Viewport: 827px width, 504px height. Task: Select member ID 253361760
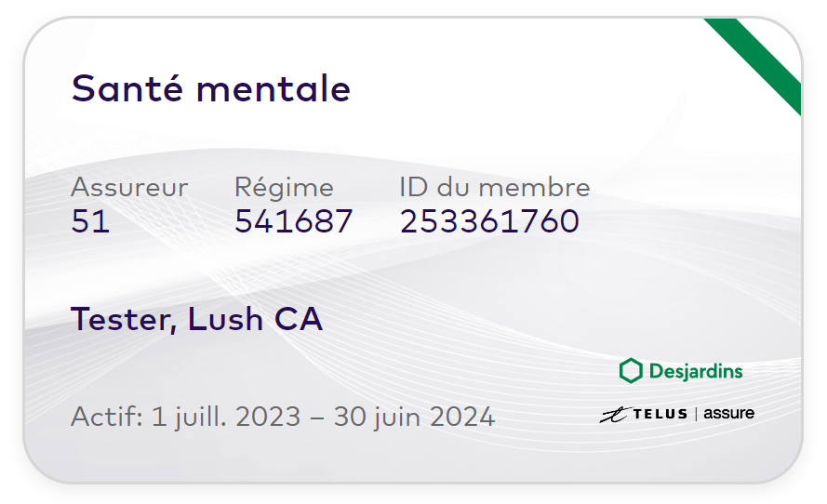pos(490,221)
